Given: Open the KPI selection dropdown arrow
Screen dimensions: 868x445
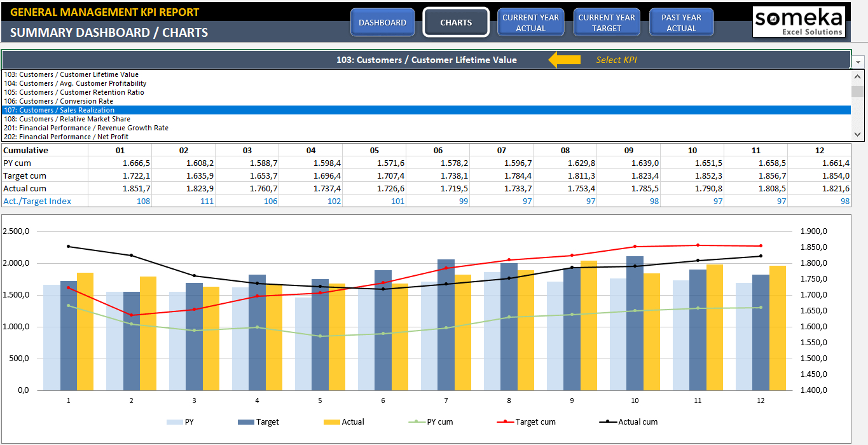Looking at the screenshot, I should [x=858, y=62].
